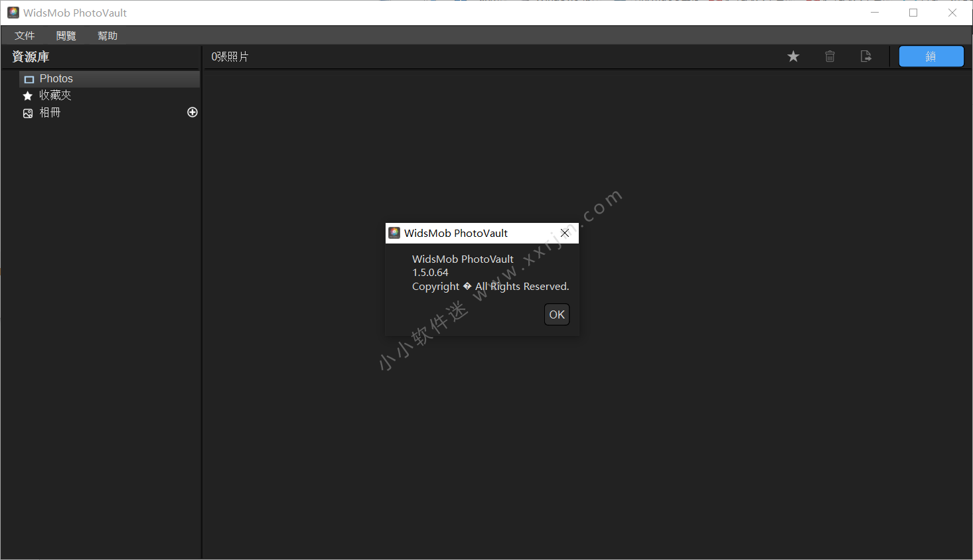
Task: Open the 文件 menu
Action: pyautogui.click(x=25, y=36)
